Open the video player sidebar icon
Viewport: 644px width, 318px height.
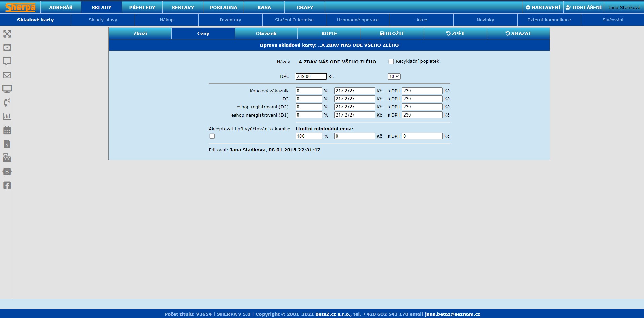coord(7,48)
